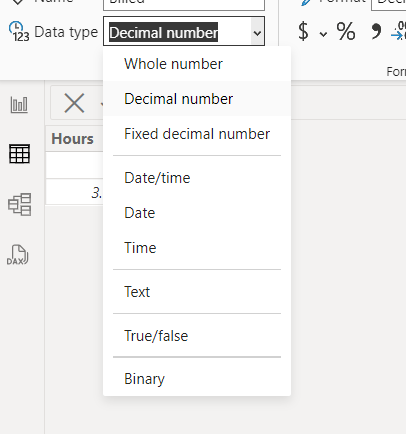Choose Time data type option
The width and height of the screenshot is (406, 434).
tap(197, 248)
